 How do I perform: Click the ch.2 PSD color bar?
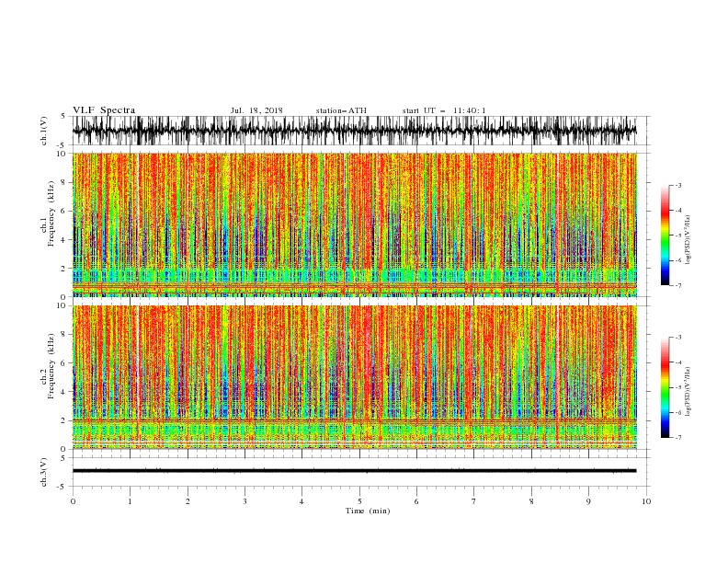665,387
